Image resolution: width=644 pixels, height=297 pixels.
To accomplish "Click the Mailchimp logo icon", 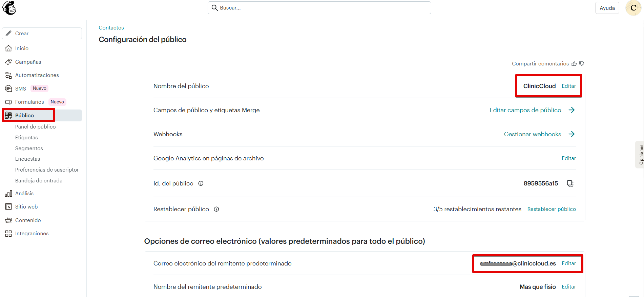I will (x=9, y=8).
